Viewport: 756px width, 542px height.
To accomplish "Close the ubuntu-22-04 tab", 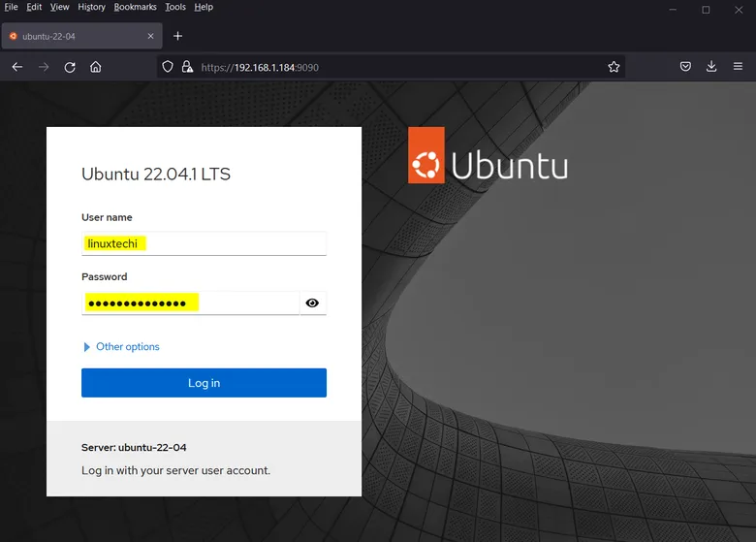I will [x=151, y=36].
